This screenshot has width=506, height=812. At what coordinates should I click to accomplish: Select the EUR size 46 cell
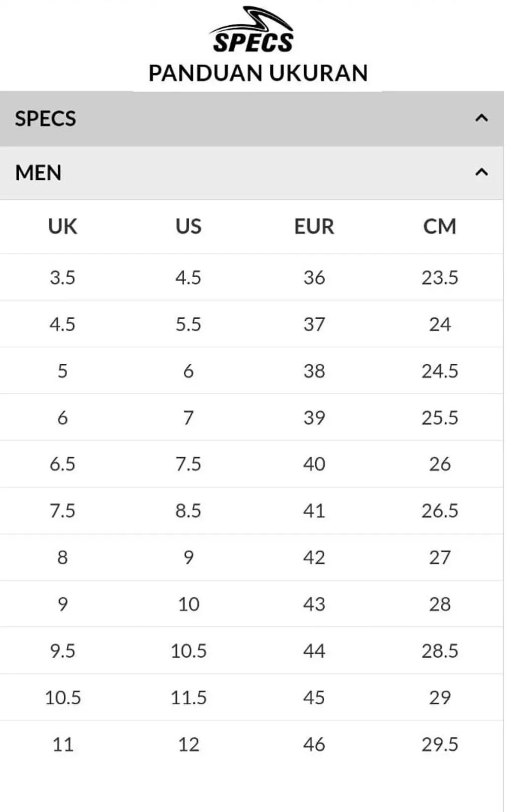pos(314,744)
